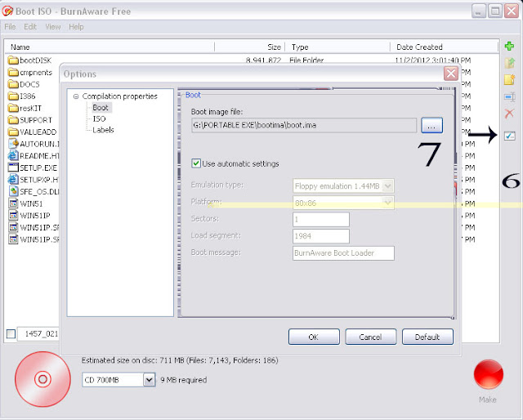The height and width of the screenshot is (420, 523).
Task: Select the WIN51 file icon
Action: click(x=13, y=203)
